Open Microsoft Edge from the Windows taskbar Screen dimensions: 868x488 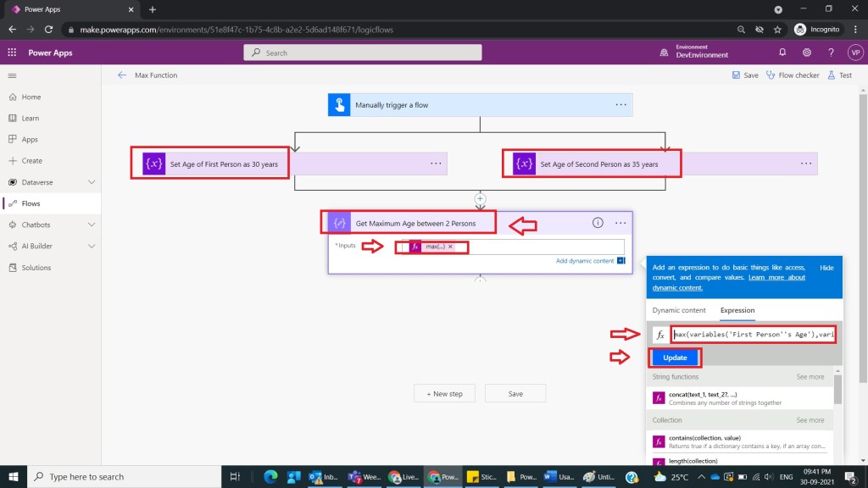point(270,477)
